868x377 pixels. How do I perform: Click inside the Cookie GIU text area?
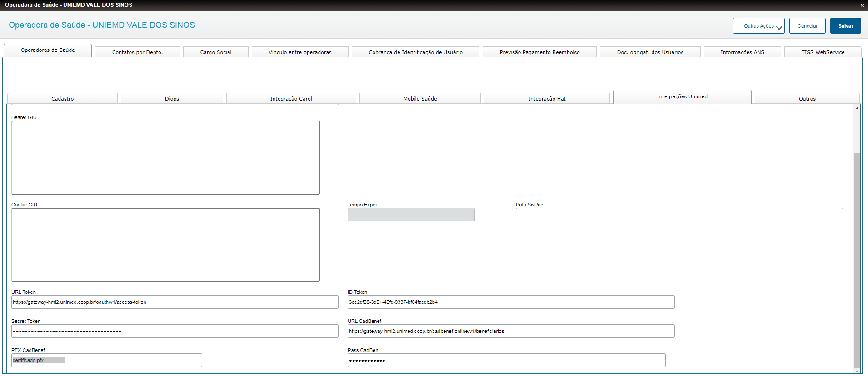(165, 245)
